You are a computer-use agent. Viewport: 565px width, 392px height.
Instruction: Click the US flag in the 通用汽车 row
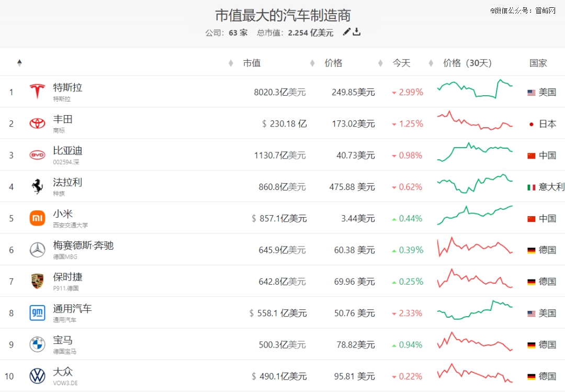click(x=531, y=313)
